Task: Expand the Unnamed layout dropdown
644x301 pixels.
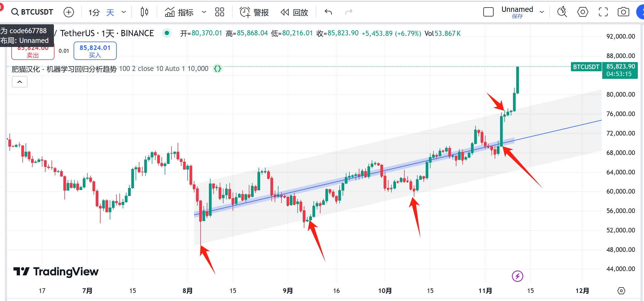Action: click(542, 12)
